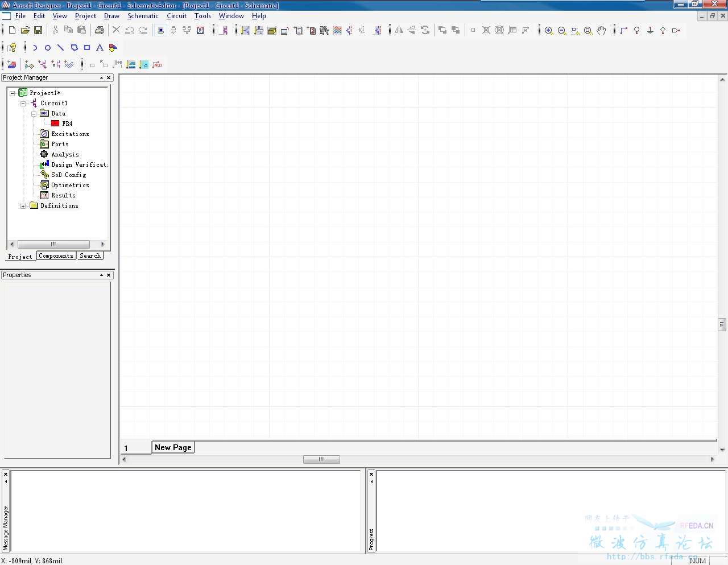The height and width of the screenshot is (565, 728).
Task: Open the Edit menu
Action: 39,16
